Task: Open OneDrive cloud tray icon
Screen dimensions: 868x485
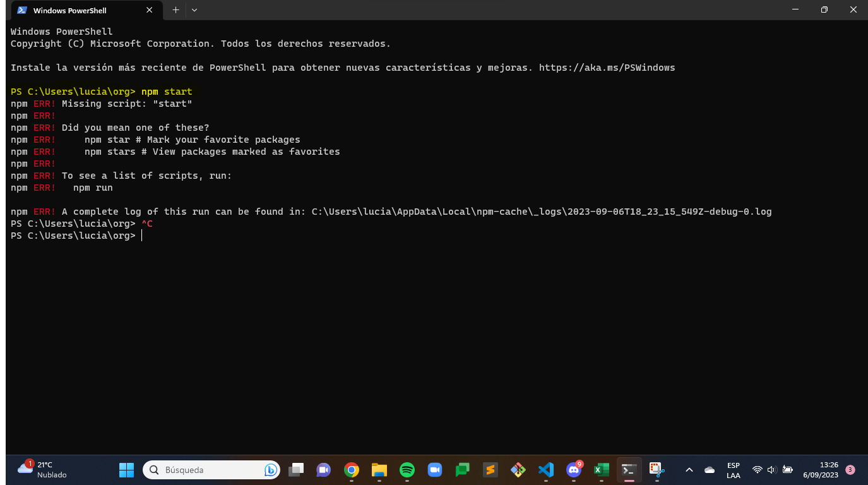Action: pyautogui.click(x=710, y=470)
